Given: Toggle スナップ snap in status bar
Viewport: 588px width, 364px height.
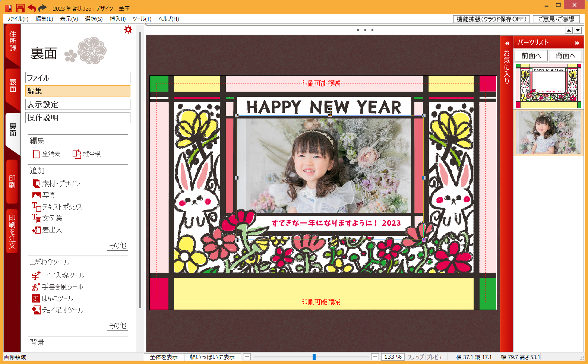Looking at the screenshot, I should point(415,357).
